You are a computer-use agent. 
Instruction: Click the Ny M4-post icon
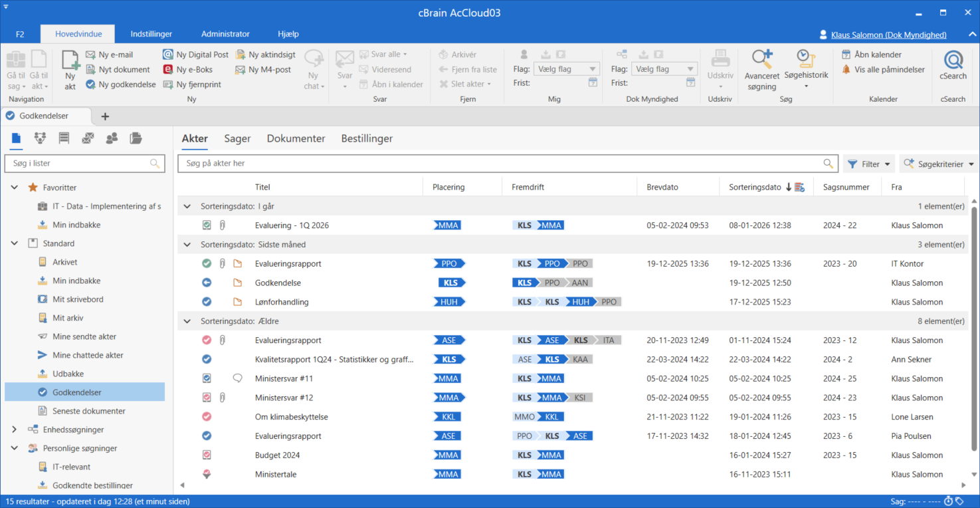(x=241, y=69)
